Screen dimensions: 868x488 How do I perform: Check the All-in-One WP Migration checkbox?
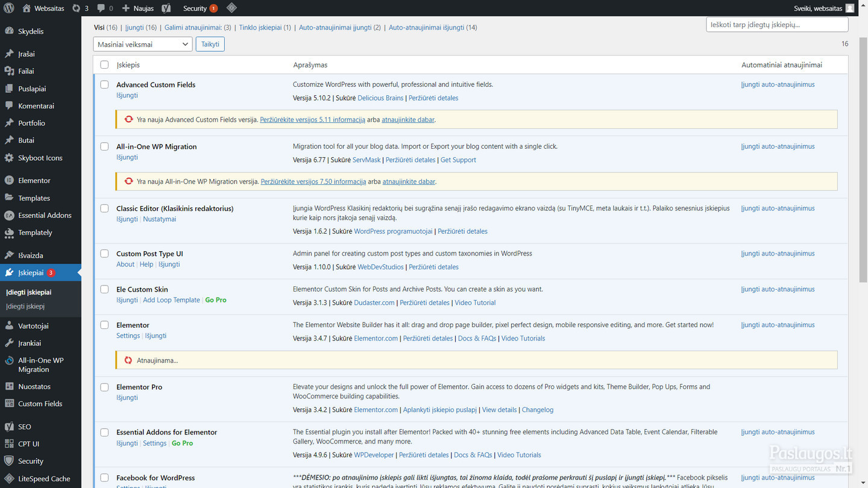104,146
